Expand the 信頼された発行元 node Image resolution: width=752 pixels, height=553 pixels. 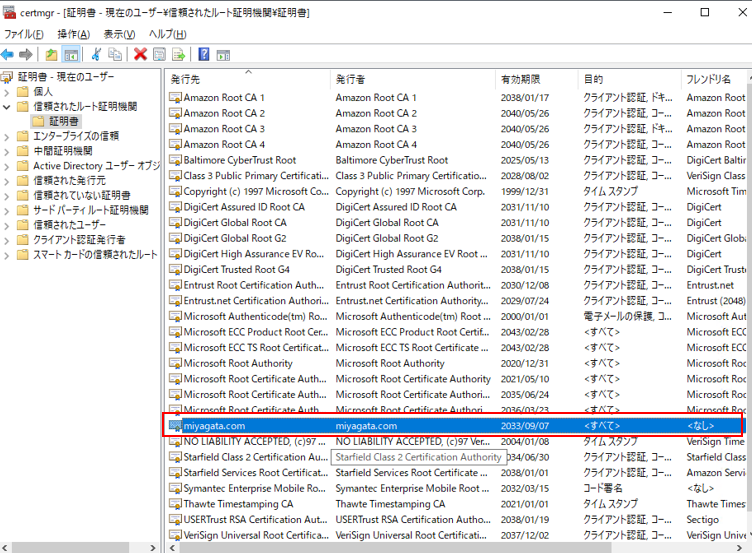(x=6, y=181)
